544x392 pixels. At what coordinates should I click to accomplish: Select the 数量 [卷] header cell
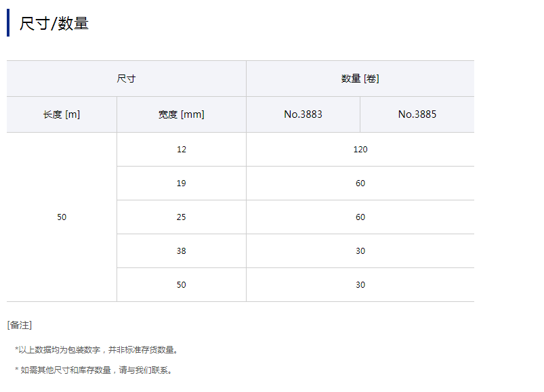360,79
